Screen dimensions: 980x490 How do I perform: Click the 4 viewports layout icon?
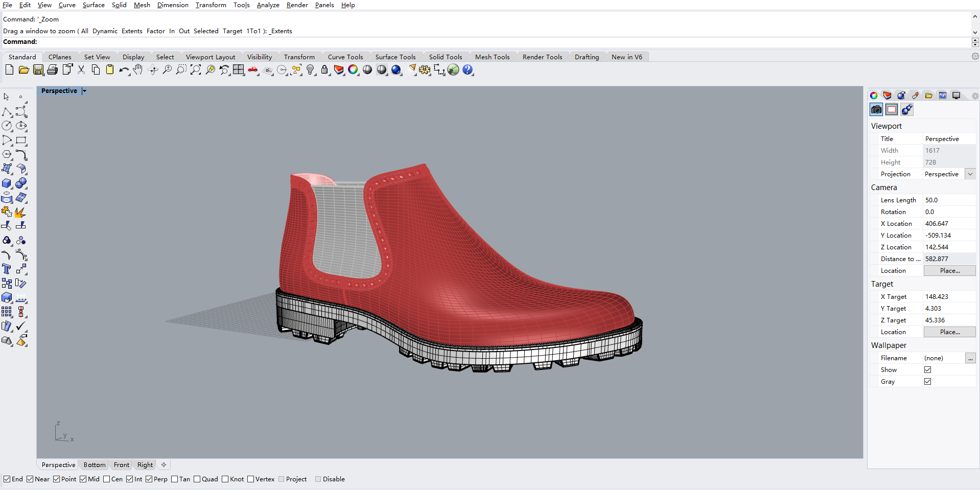coord(239,70)
